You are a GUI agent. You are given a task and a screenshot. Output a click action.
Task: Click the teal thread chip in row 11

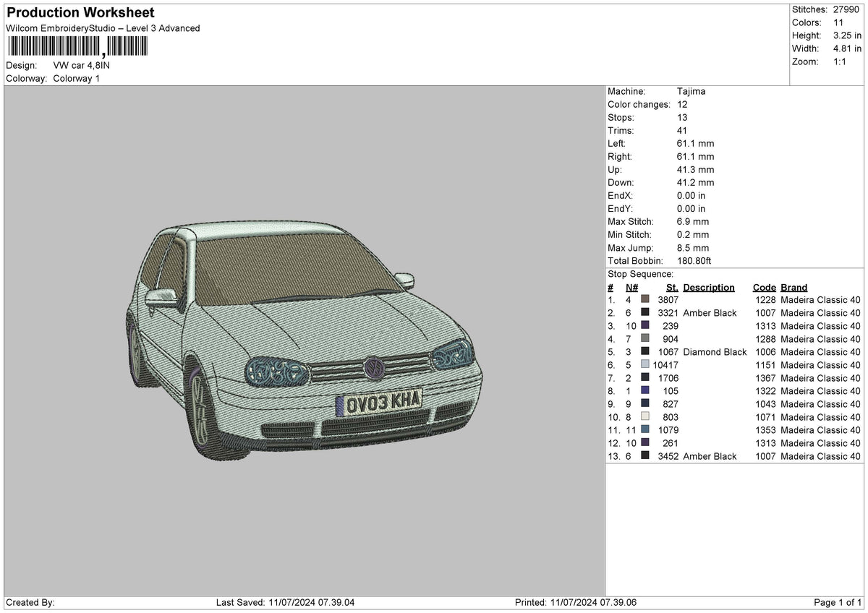coord(646,430)
